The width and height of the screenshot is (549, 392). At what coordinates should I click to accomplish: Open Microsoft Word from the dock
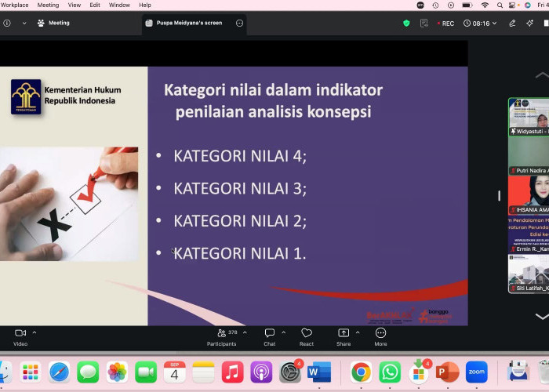319,372
